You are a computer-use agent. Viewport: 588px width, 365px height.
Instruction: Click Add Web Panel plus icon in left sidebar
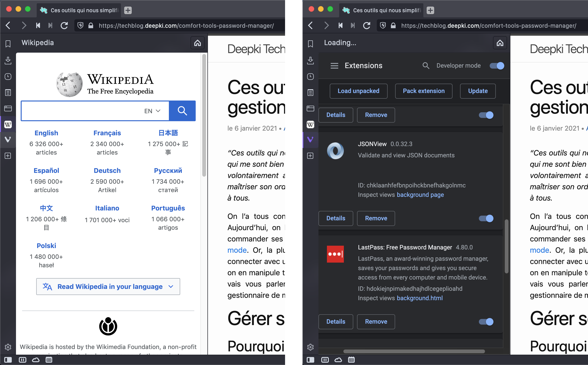click(8, 156)
